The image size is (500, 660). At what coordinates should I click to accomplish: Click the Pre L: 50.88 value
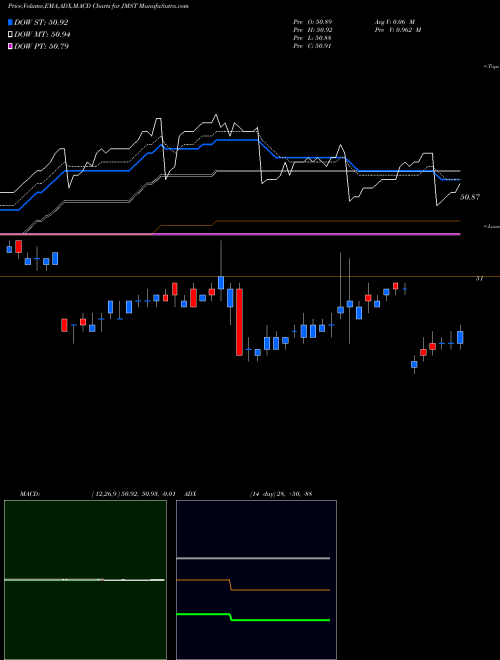pos(313,38)
